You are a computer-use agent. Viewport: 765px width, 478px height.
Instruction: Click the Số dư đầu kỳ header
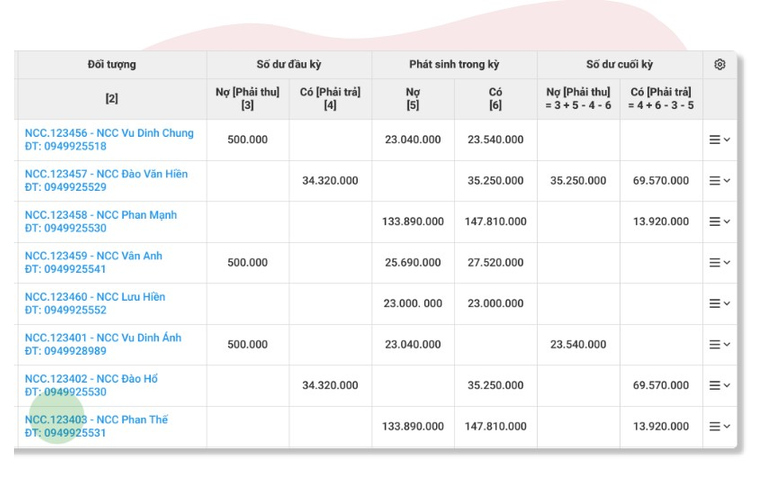coord(289,64)
